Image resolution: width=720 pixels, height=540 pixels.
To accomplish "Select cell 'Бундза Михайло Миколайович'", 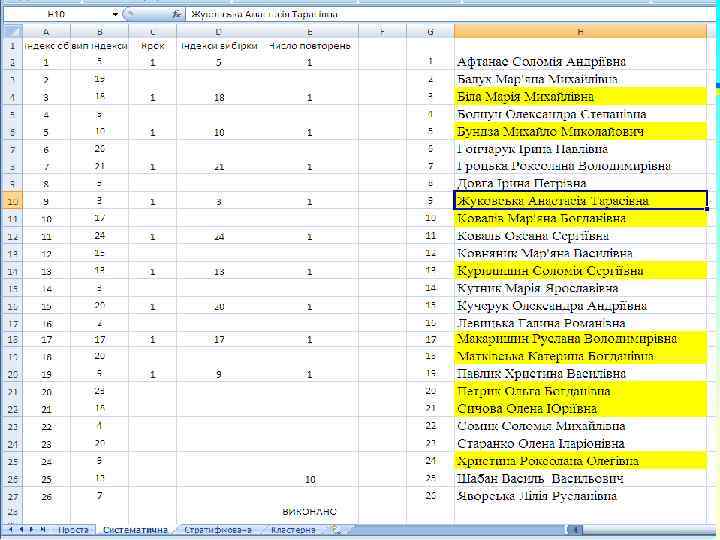I will point(580,131).
